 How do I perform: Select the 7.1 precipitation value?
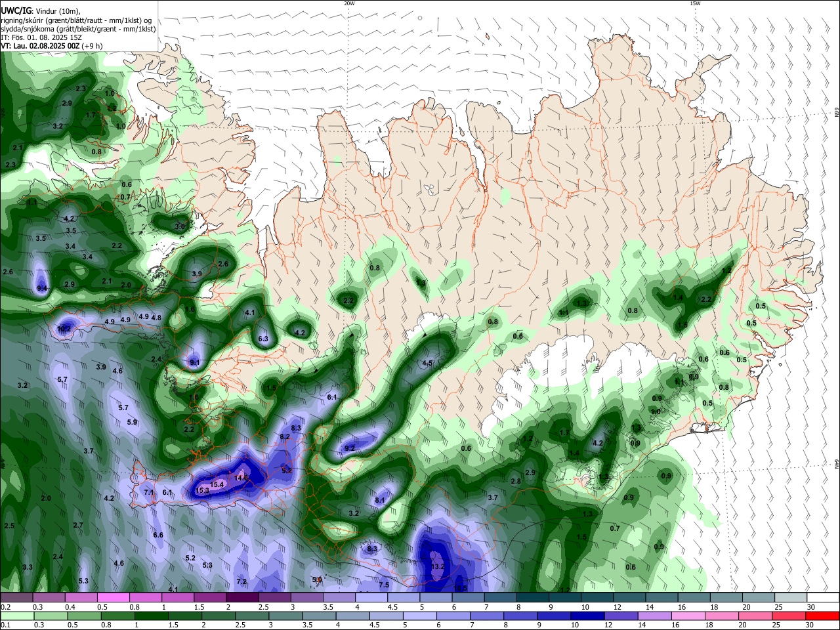click(x=149, y=493)
